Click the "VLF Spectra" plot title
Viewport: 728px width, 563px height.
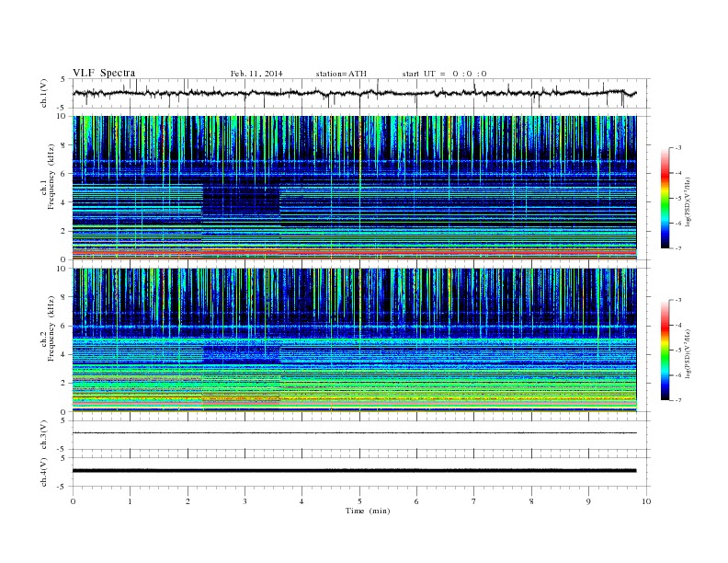coord(104,73)
